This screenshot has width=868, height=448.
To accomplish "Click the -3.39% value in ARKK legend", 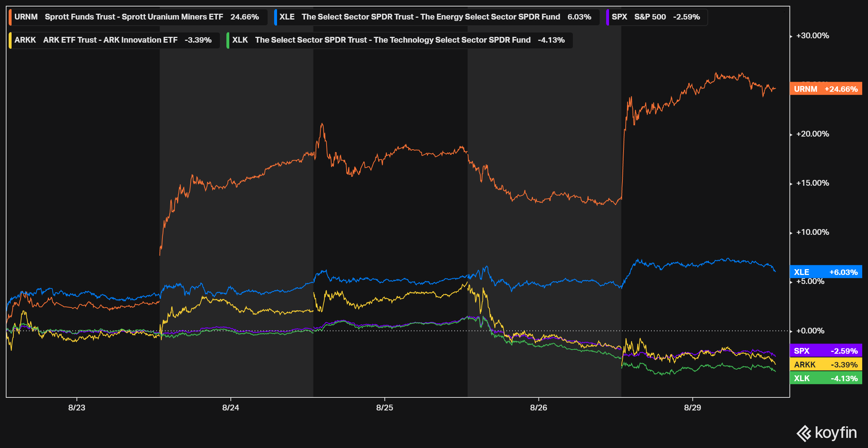I will (x=198, y=40).
